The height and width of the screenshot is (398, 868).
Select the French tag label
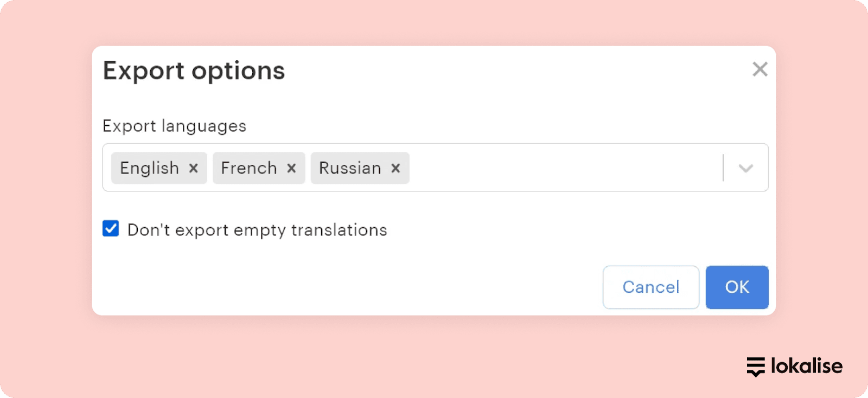pos(249,168)
